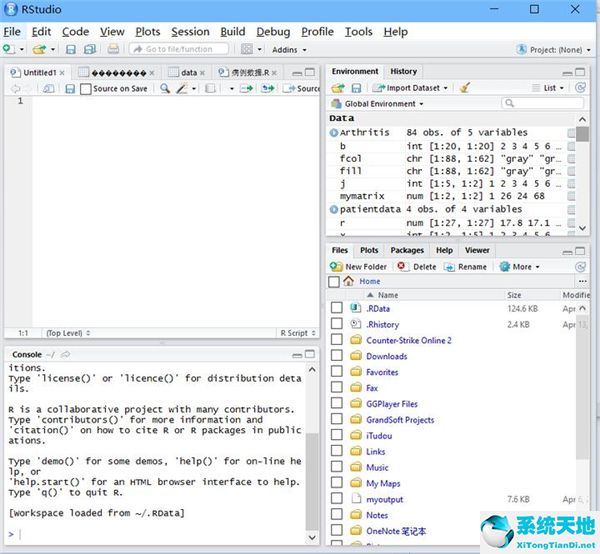The height and width of the screenshot is (554, 600).
Task: Expand the Arthritis data frame entry
Action: coord(334,133)
